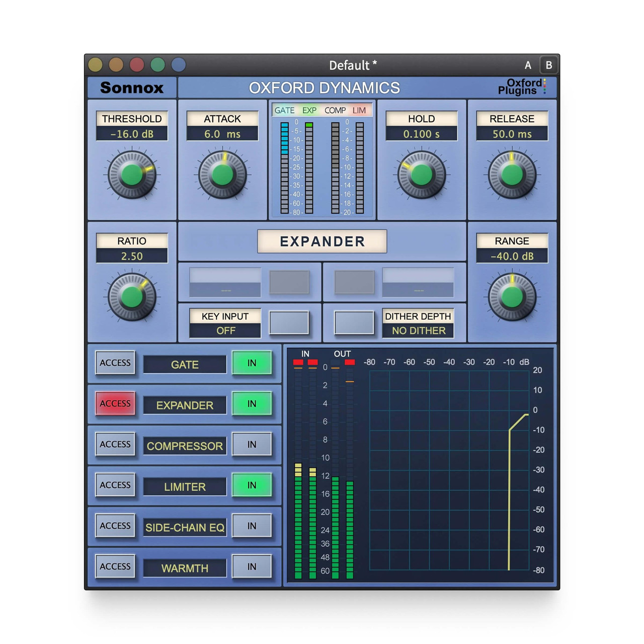Edit the THRESHOLD value of -16.0 dB
644x644 pixels.
132,134
